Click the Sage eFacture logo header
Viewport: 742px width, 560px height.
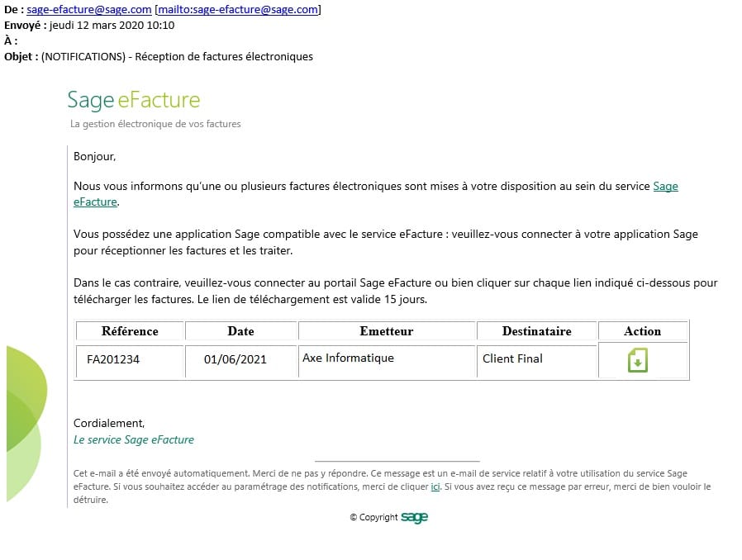(x=134, y=101)
